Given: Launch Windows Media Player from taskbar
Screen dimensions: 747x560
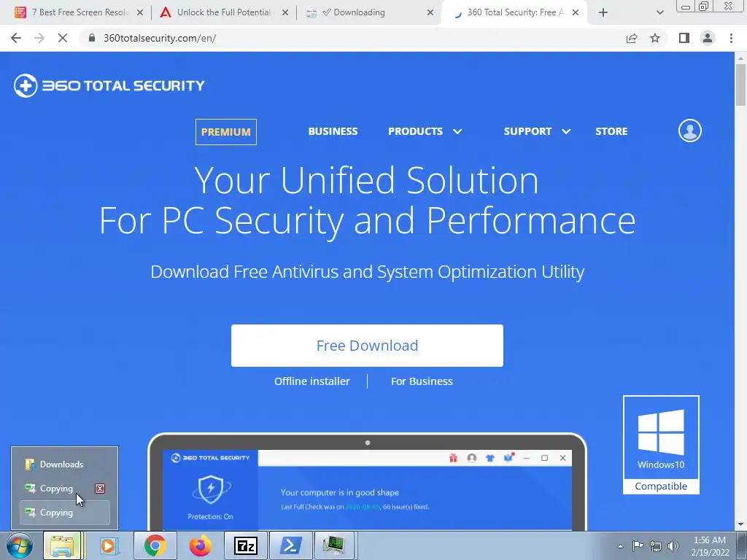Looking at the screenshot, I should 109,545.
